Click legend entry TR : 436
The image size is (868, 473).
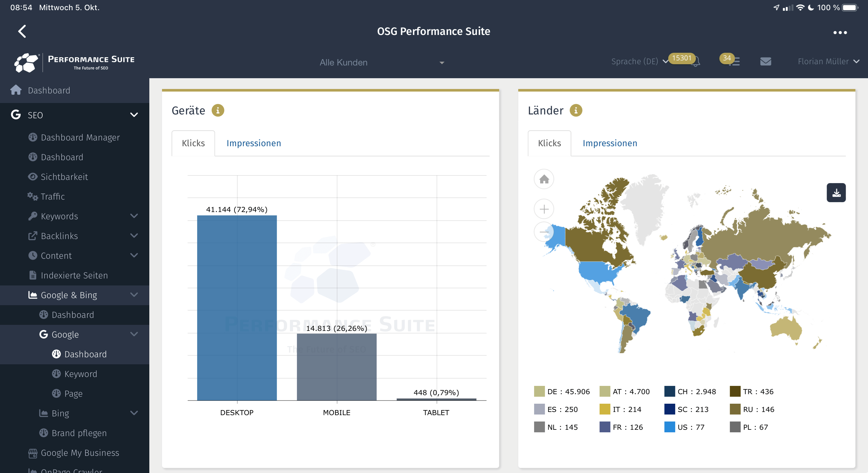752,391
